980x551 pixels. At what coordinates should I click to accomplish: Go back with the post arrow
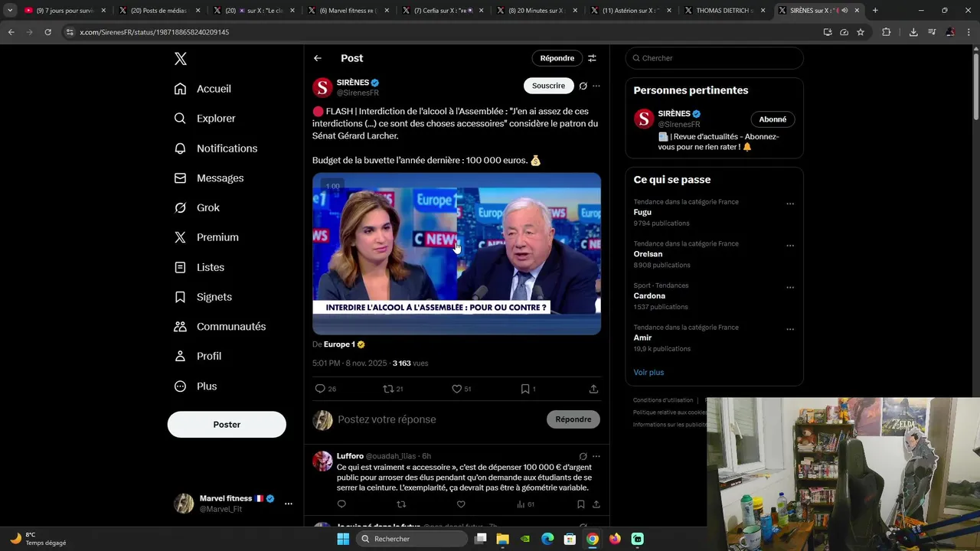[x=318, y=58]
